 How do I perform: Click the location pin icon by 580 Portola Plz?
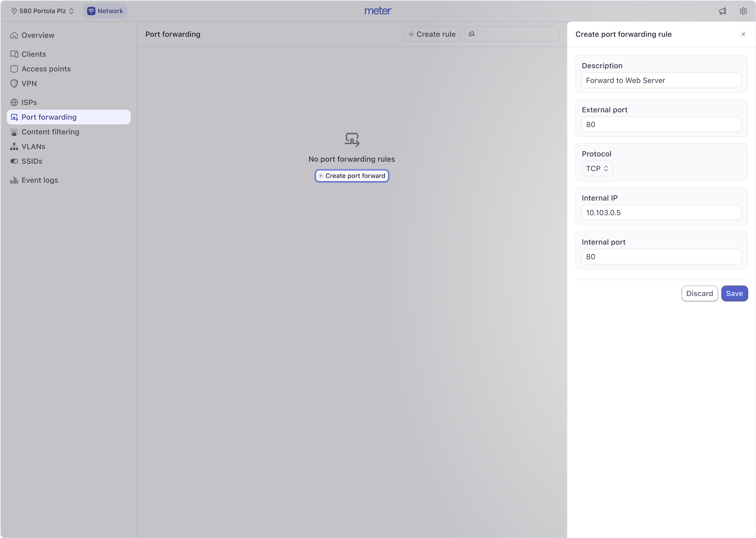[14, 11]
